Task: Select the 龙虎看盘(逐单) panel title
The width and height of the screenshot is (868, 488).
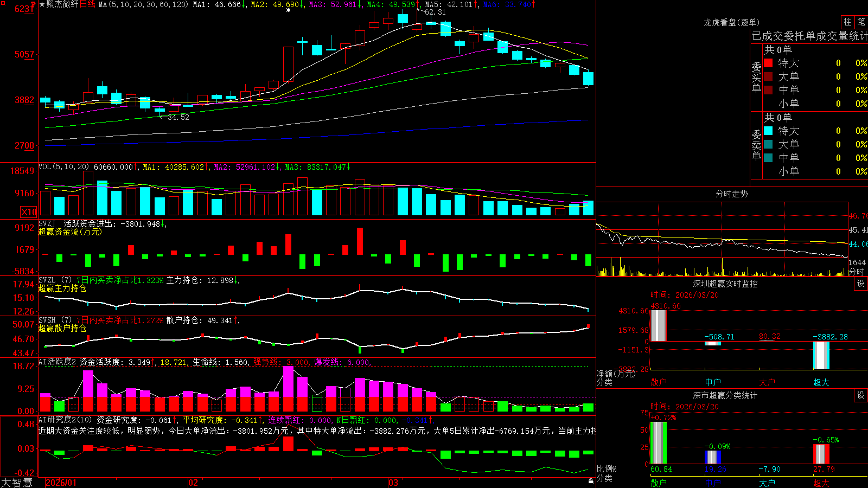Action: click(x=731, y=22)
